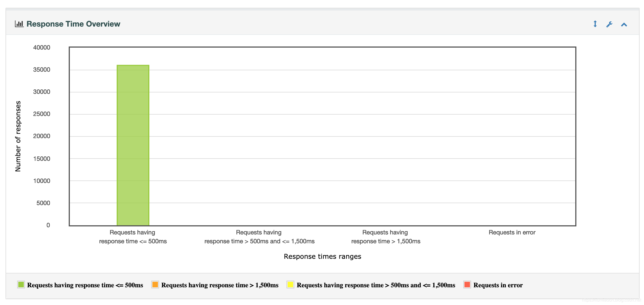This screenshot has height=305, width=644.
Task: Click the red legend swatch for errors
Action: click(467, 285)
